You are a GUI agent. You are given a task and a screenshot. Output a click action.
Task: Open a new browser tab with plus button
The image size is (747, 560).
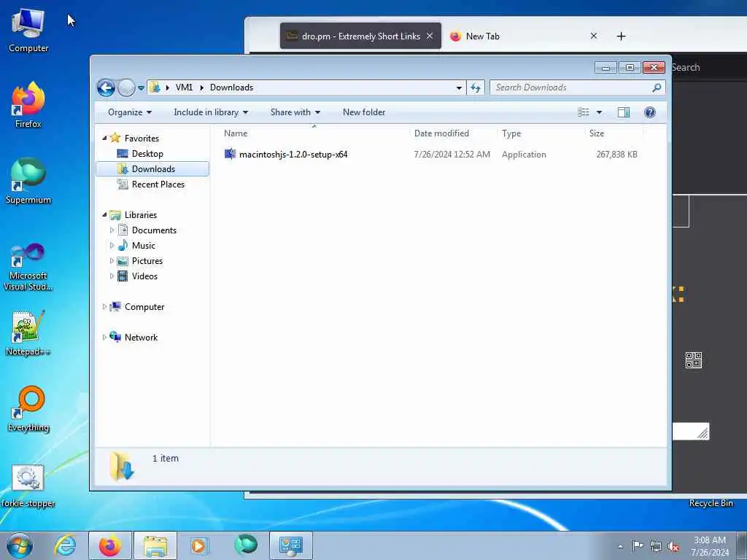click(621, 36)
